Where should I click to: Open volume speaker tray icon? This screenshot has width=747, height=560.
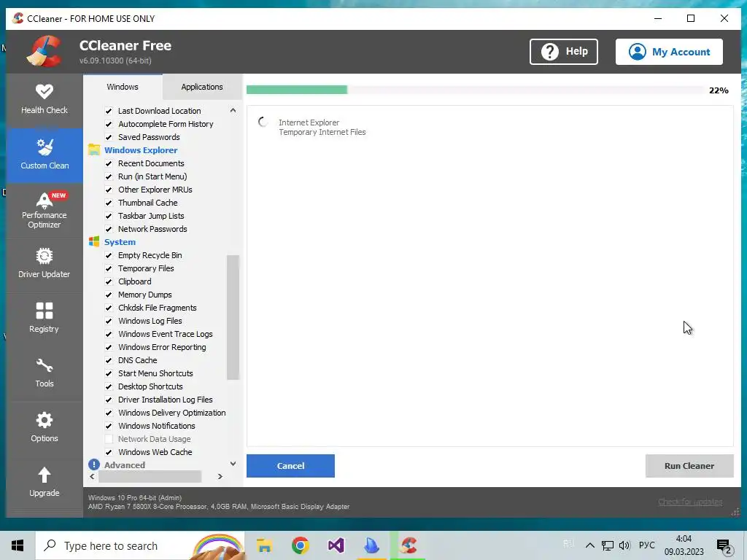pyautogui.click(x=624, y=545)
